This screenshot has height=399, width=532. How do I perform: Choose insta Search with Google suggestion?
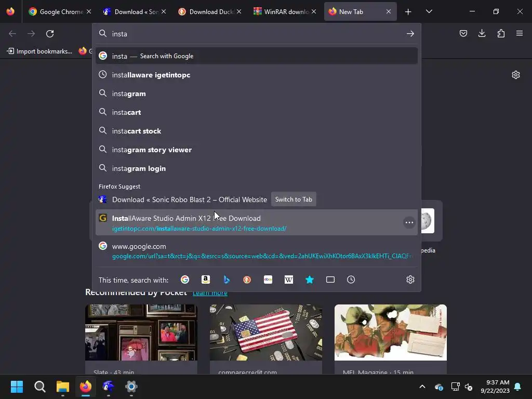coord(257,56)
